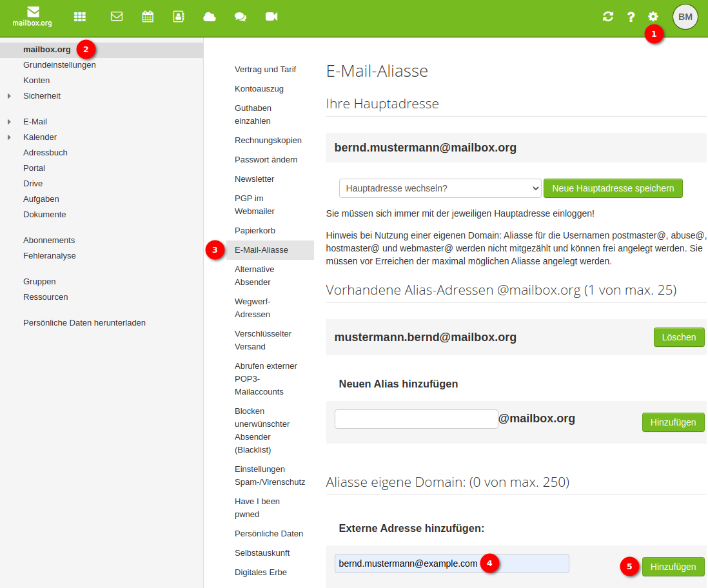This screenshot has height=588, width=708.
Task: Click the mailbox.org logo
Action: pyautogui.click(x=32, y=17)
